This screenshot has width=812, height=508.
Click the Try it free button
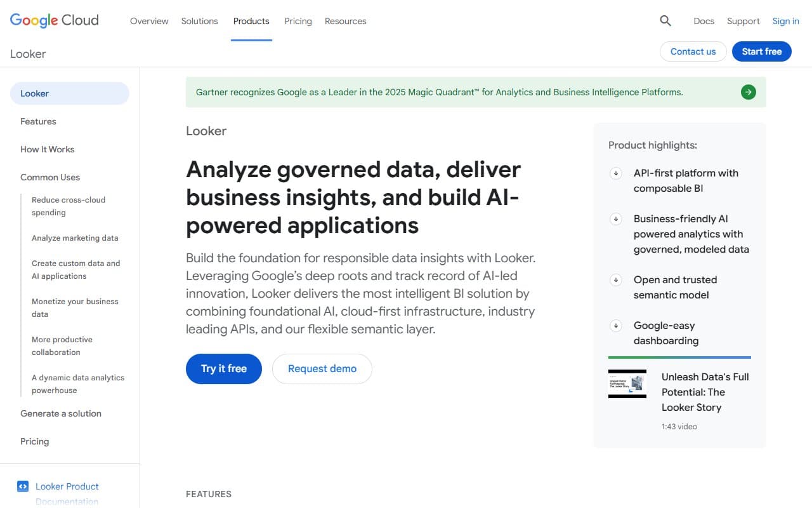(223, 368)
